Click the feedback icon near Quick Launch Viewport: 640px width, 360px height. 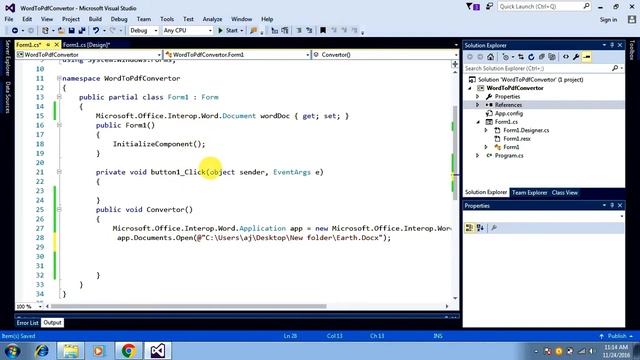pos(489,7)
